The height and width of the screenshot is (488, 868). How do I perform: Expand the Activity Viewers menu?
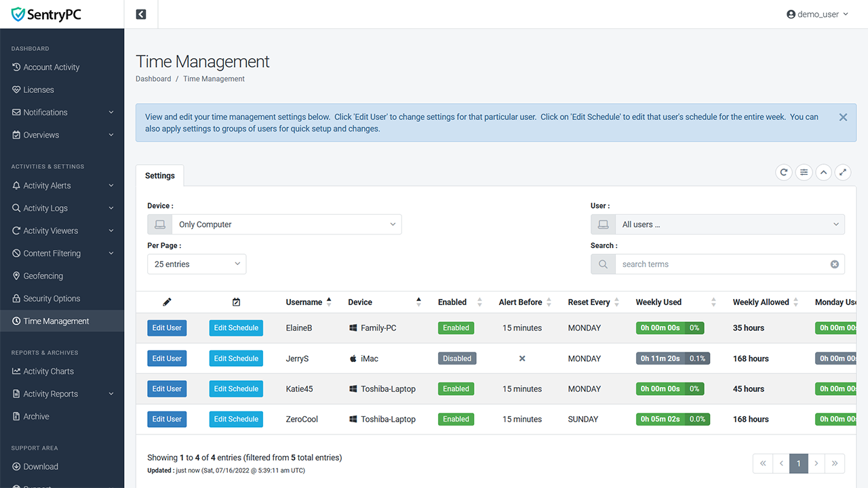(x=62, y=230)
